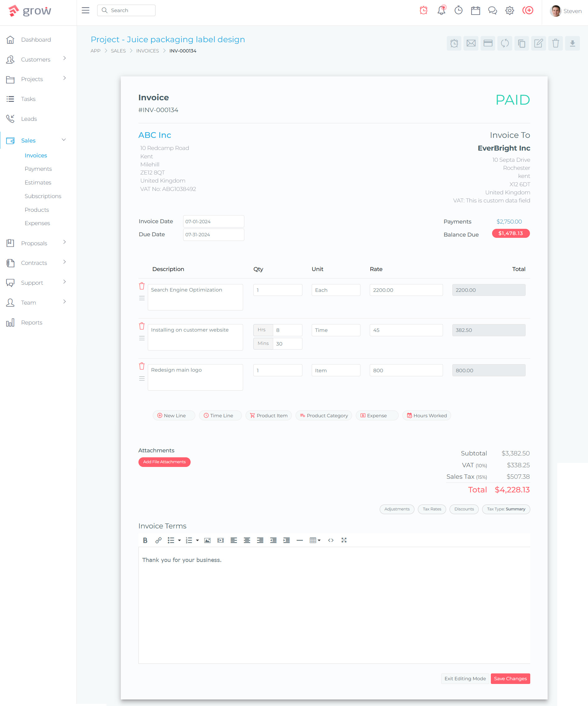Click the clone invoice copy icon

click(522, 43)
